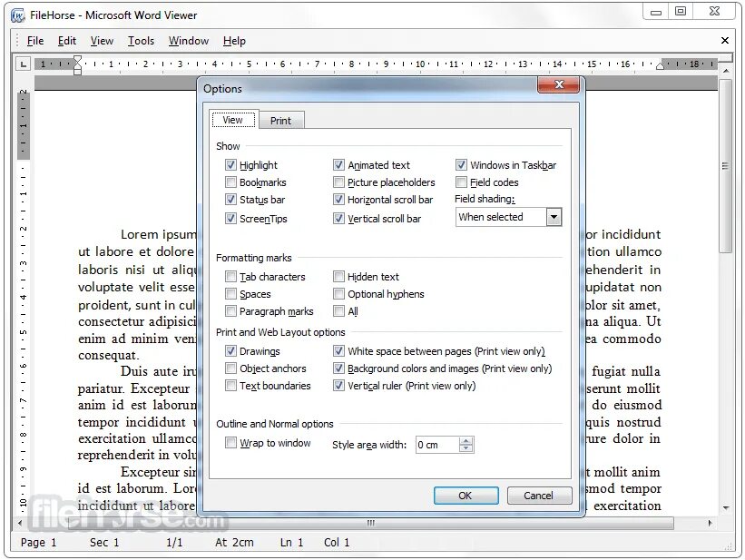The height and width of the screenshot is (560, 745).
Task: Check the Tab characters option
Action: (x=230, y=277)
